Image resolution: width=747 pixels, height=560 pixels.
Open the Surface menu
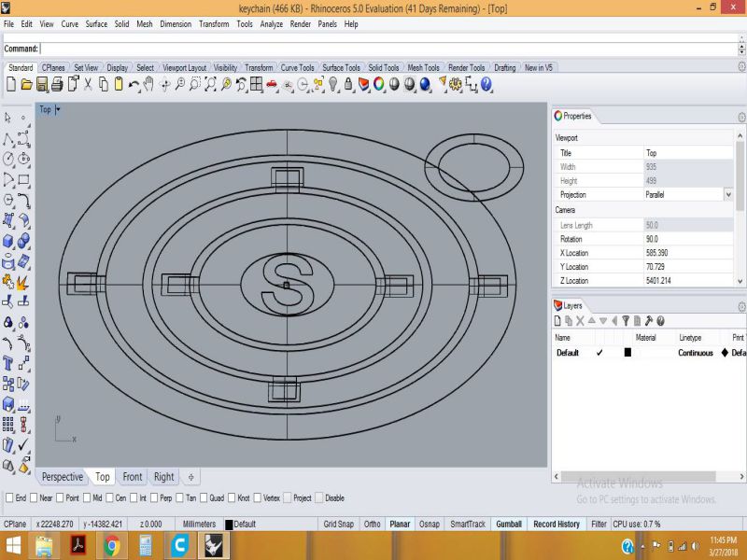[x=96, y=24]
